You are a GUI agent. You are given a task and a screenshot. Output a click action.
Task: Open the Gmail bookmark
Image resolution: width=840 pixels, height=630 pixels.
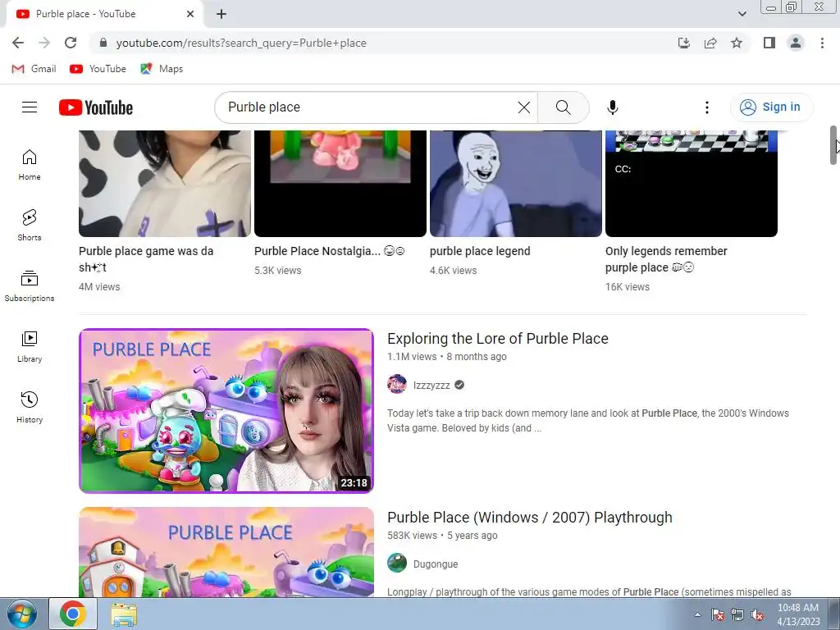tap(34, 69)
